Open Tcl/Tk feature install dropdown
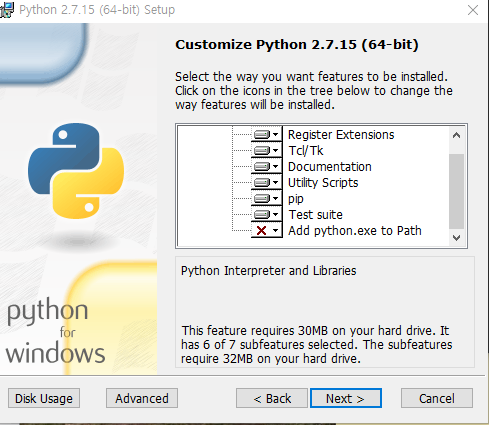 (x=266, y=150)
